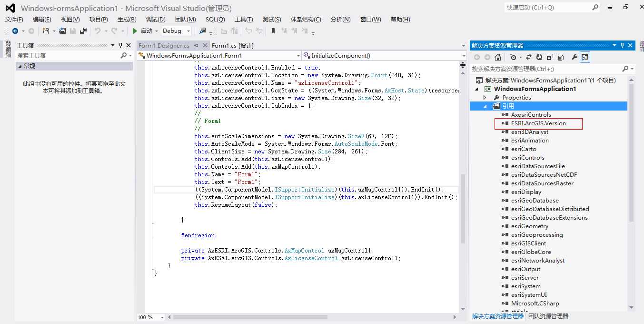Viewport: 644px width, 324px height.
Task: Click the Visual Studio logo icon
Action: tap(10, 8)
